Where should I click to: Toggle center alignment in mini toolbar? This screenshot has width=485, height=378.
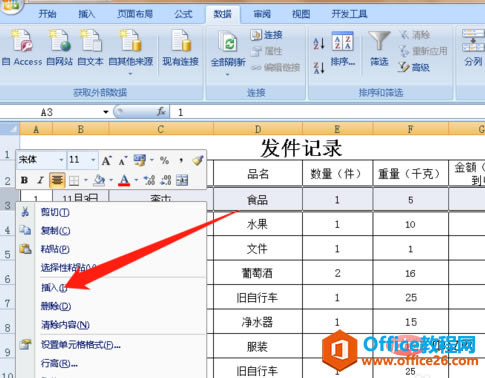click(57, 180)
